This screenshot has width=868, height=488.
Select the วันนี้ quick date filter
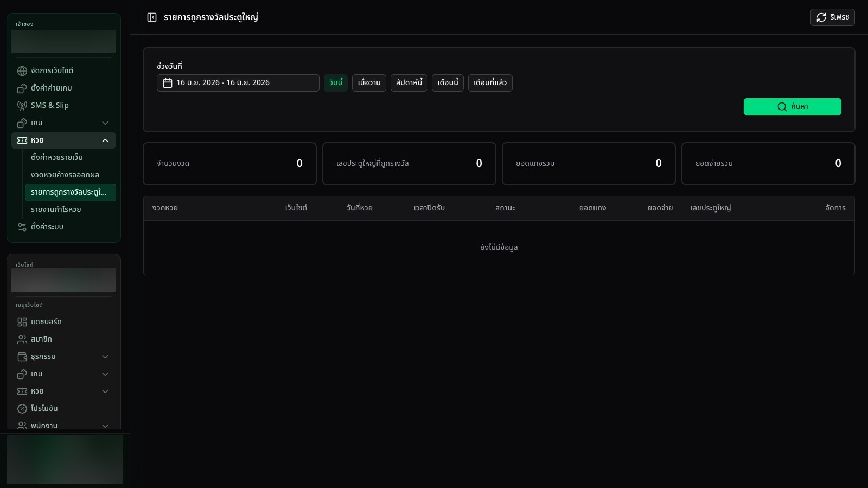(336, 83)
